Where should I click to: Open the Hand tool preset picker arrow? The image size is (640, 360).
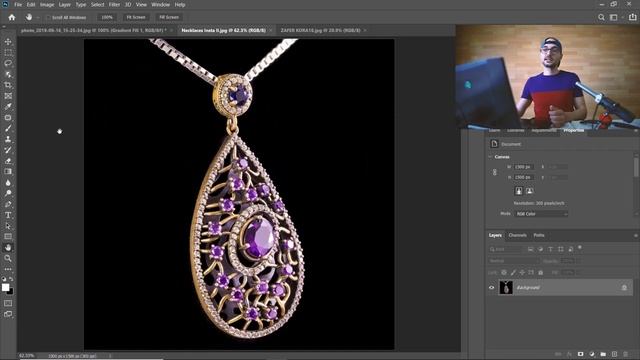pos(38,18)
